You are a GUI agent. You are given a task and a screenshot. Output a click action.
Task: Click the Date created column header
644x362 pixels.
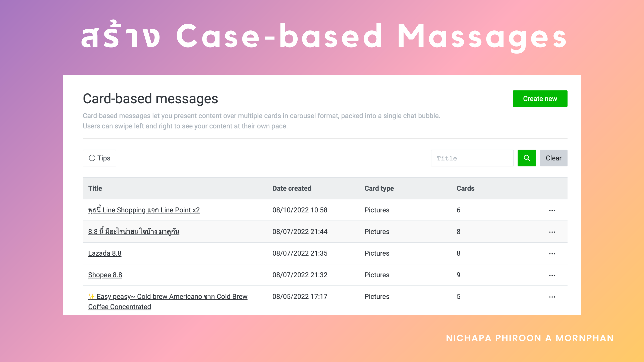coord(292,188)
